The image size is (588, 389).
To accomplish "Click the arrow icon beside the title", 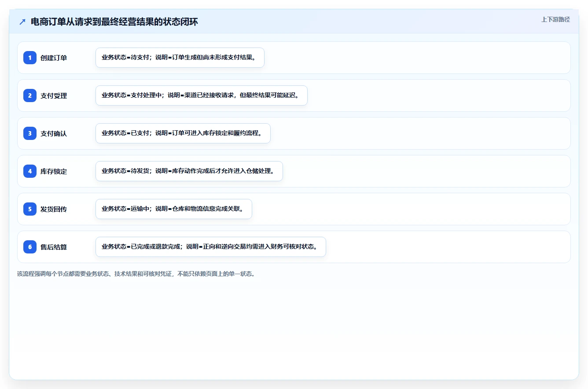I will point(22,22).
